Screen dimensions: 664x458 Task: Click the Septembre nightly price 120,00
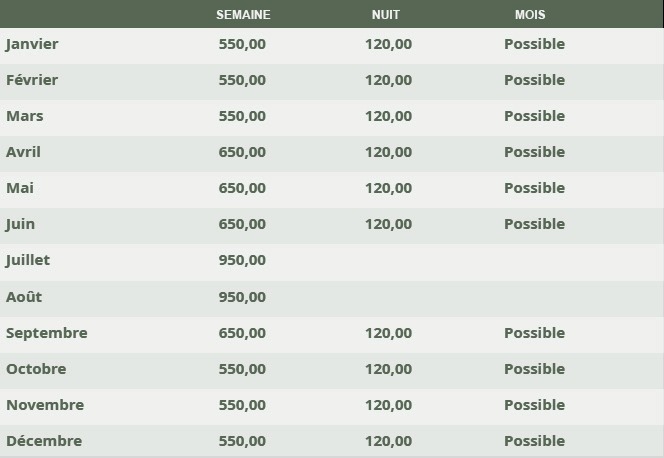point(388,333)
